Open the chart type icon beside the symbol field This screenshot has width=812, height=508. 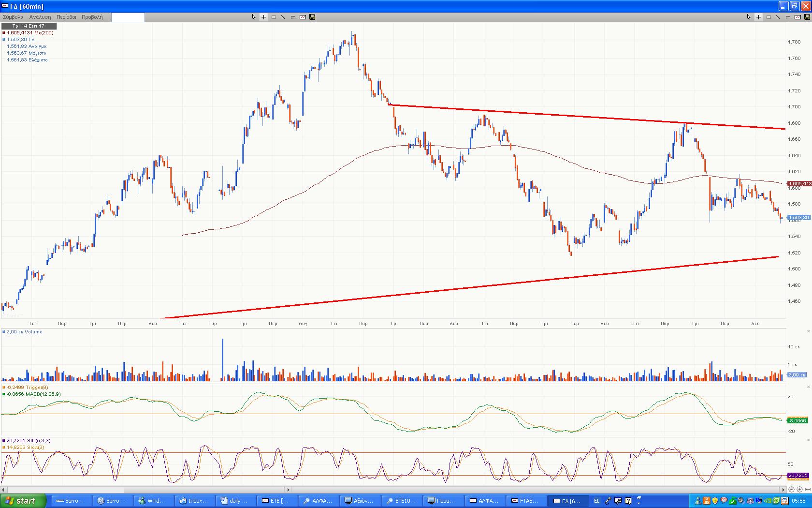[x=303, y=17]
